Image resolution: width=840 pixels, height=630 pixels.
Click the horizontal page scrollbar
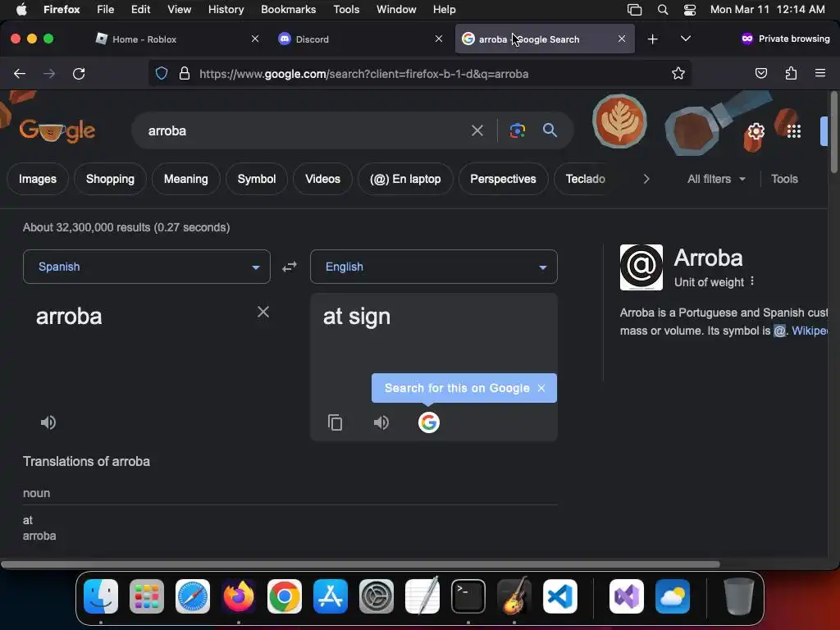[x=360, y=564]
